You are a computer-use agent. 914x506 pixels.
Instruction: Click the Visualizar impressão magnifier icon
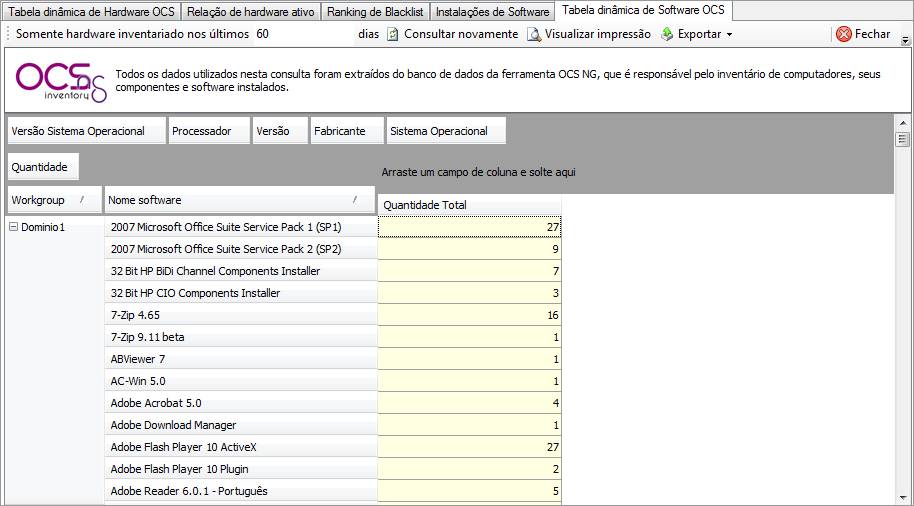point(534,34)
